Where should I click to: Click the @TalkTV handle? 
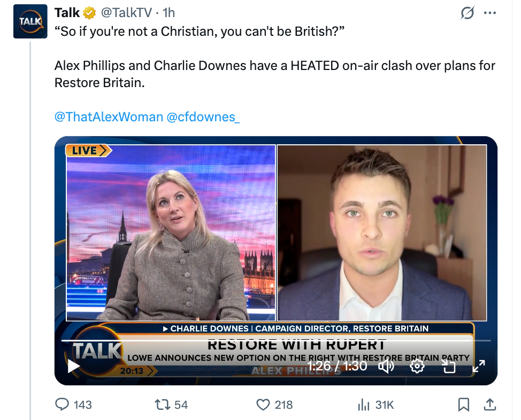coord(126,13)
